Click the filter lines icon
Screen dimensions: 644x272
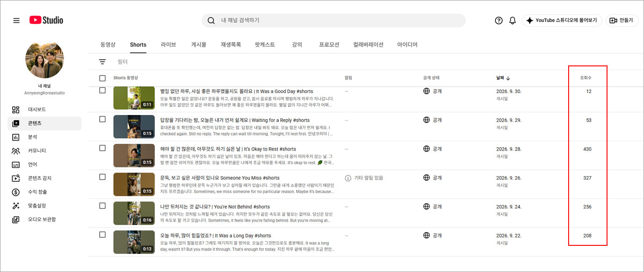(102, 62)
